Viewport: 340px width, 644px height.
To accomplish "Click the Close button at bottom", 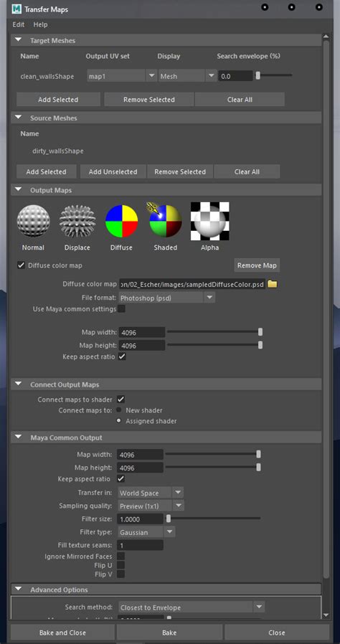I will point(277,633).
